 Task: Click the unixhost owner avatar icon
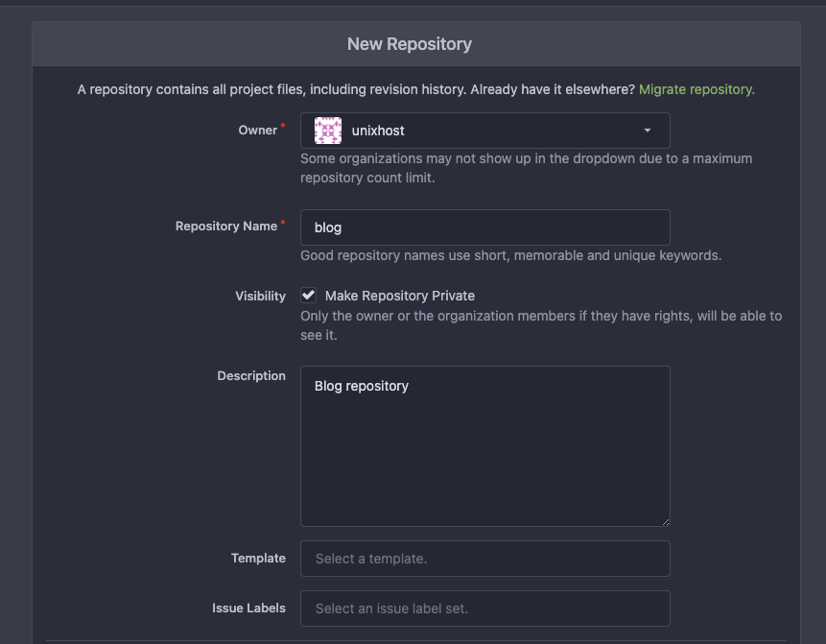pyautogui.click(x=328, y=131)
